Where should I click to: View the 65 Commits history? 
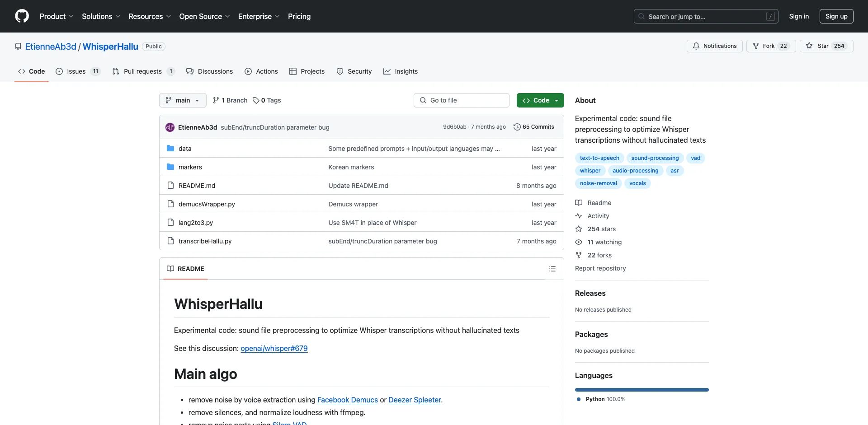[534, 127]
